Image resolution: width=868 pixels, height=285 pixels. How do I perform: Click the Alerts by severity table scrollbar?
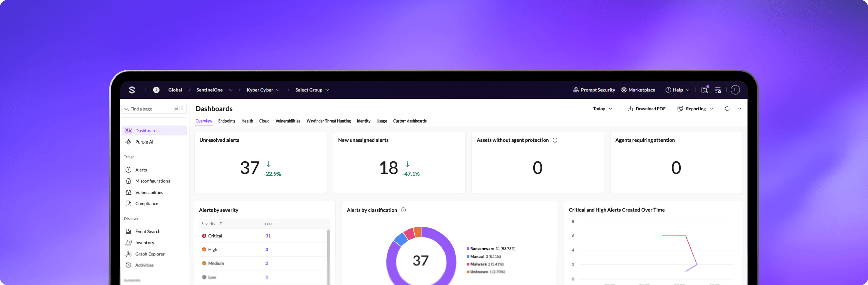point(328,257)
